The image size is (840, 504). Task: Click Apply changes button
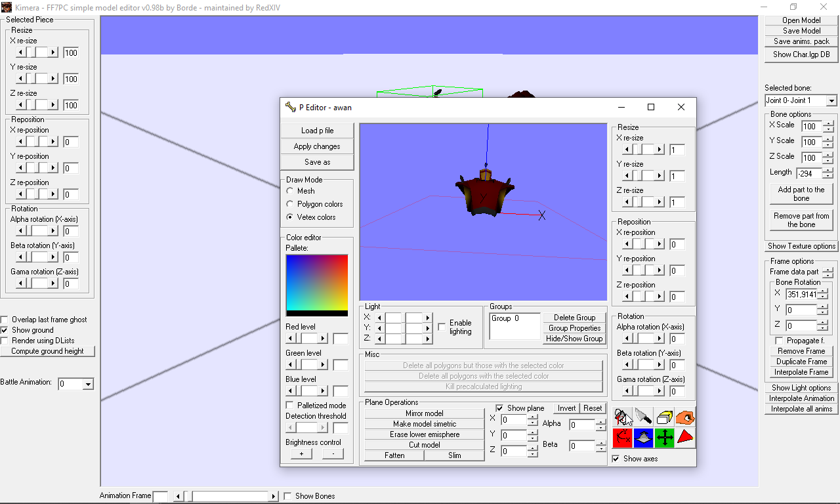[317, 146]
